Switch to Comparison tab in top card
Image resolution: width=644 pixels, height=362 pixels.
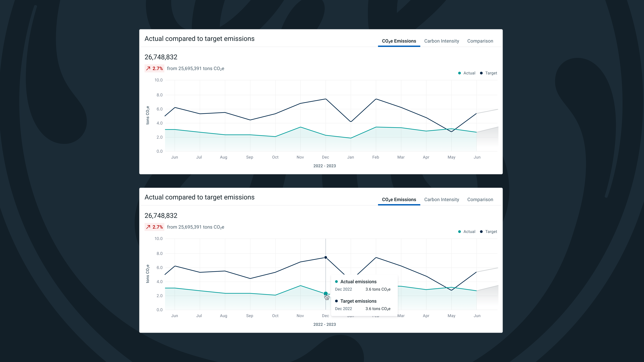[480, 41]
